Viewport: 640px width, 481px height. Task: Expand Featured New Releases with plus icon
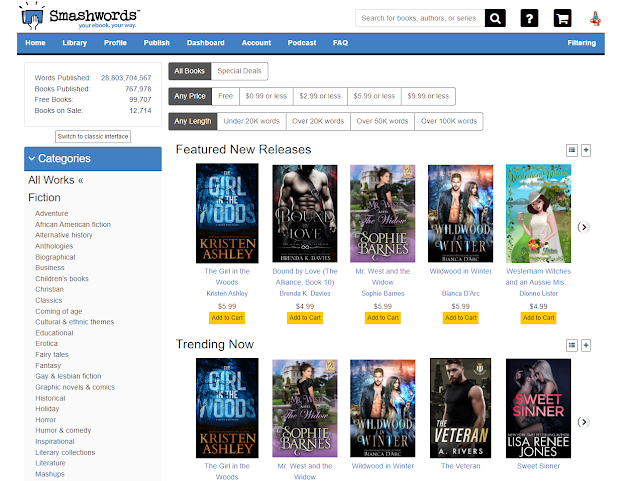(586, 150)
